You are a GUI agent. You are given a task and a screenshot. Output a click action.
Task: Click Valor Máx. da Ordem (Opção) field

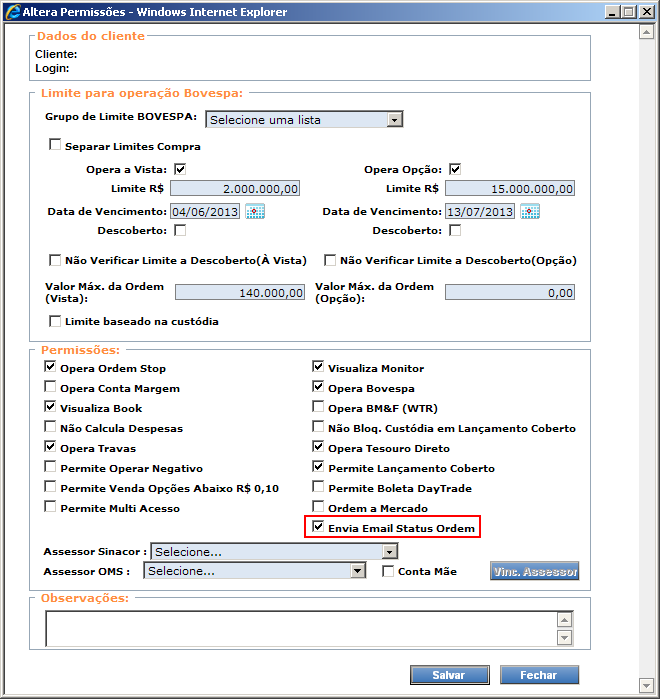pyautogui.click(x=510, y=292)
